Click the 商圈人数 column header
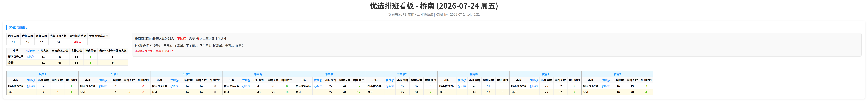 14,36
